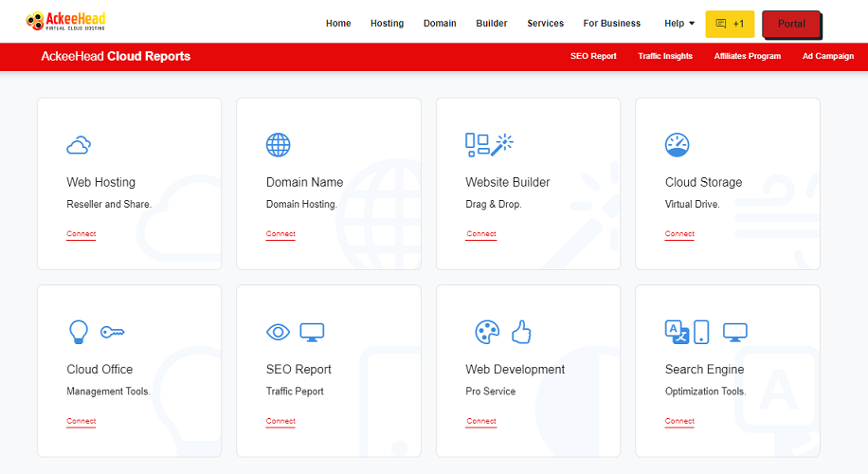This screenshot has width=868, height=474.
Task: Open the For Business menu
Action: coord(612,24)
